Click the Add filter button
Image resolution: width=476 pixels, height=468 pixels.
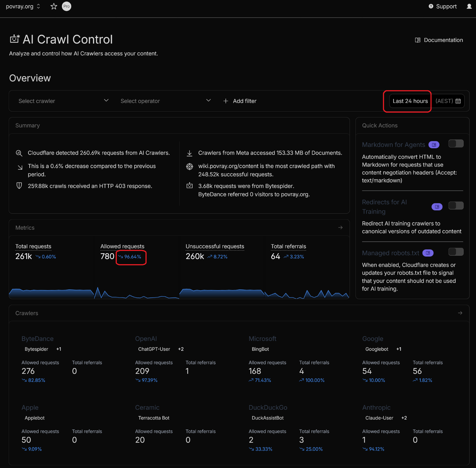(240, 101)
